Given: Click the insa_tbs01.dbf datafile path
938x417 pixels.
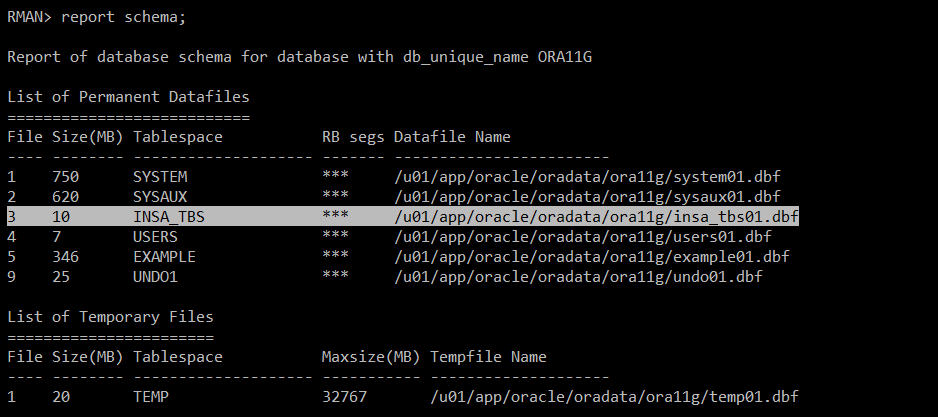Looking at the screenshot, I should (x=596, y=217).
